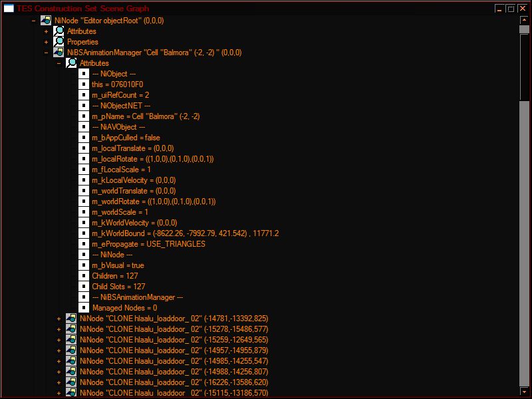Select the "--- NiObjectNET ---" header row
The width and height of the screenshot is (532, 399).
click(x=121, y=106)
